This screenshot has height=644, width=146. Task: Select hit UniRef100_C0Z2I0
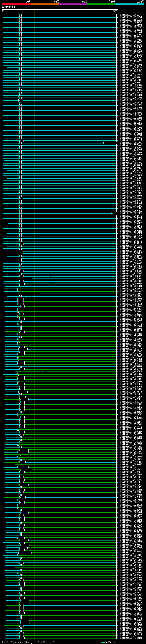131,15
